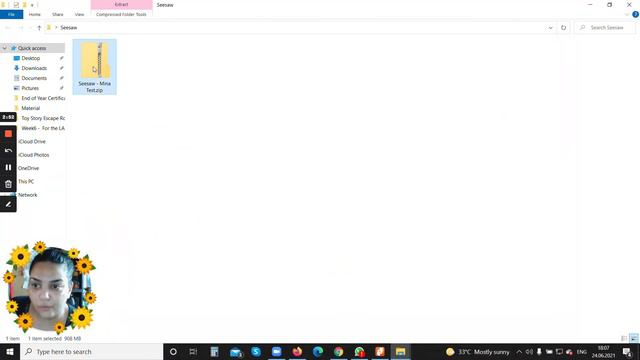Image resolution: width=640 pixels, height=360 pixels.
Task: Delete the recording with trash icon
Action: [8, 184]
